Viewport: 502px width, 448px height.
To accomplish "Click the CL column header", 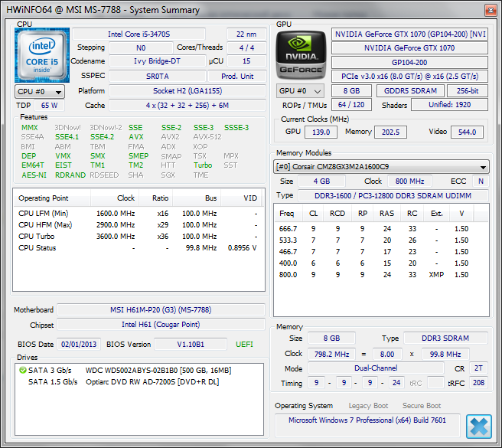I will click(x=313, y=214).
